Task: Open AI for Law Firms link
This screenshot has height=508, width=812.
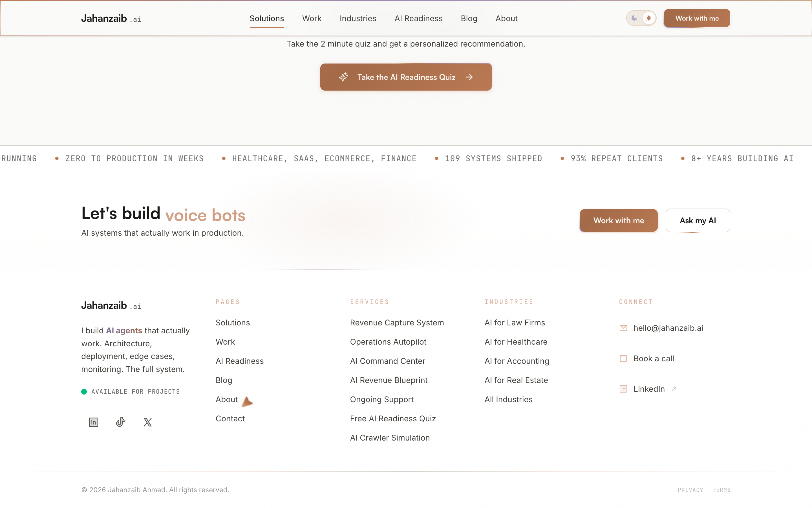Action: pos(514,323)
